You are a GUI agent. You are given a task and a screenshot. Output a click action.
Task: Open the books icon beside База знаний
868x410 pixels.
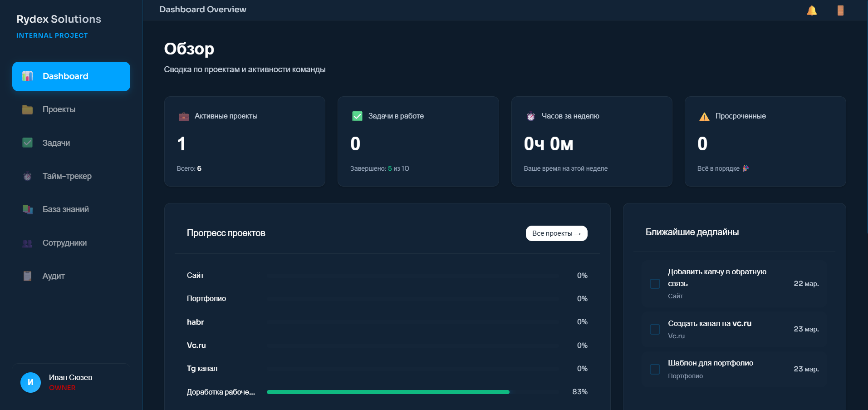click(27, 209)
